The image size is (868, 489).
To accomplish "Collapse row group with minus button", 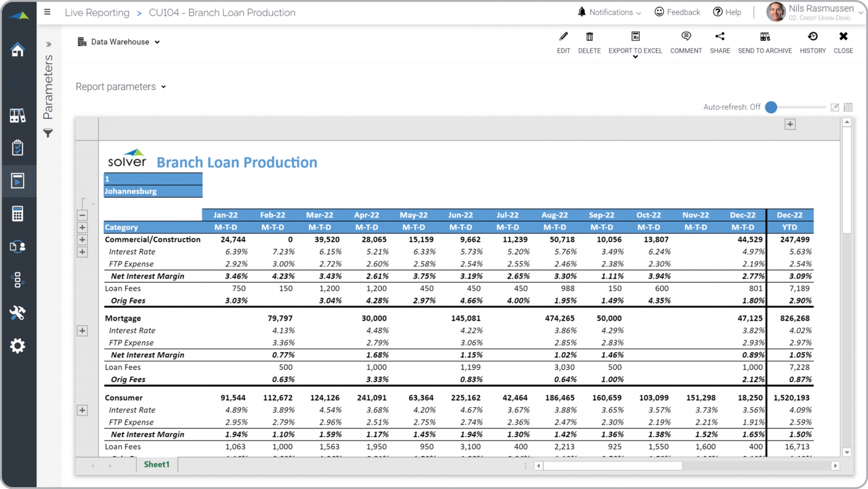I will click(82, 215).
